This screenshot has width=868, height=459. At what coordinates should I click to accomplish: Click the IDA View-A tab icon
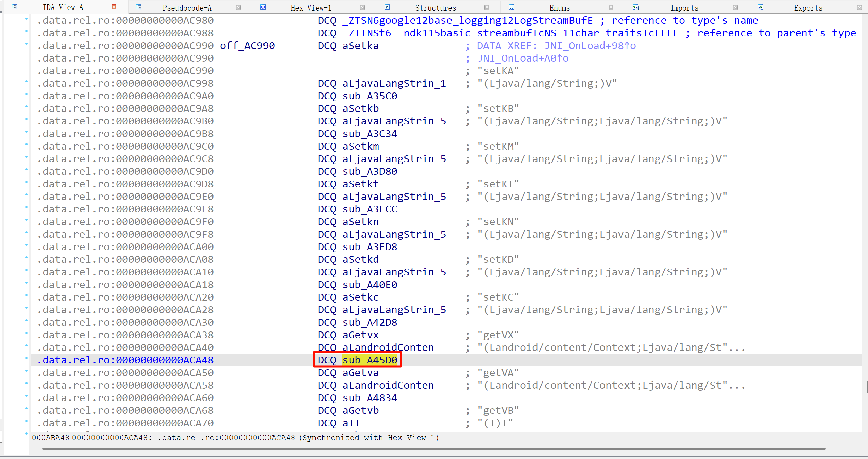[x=15, y=7]
